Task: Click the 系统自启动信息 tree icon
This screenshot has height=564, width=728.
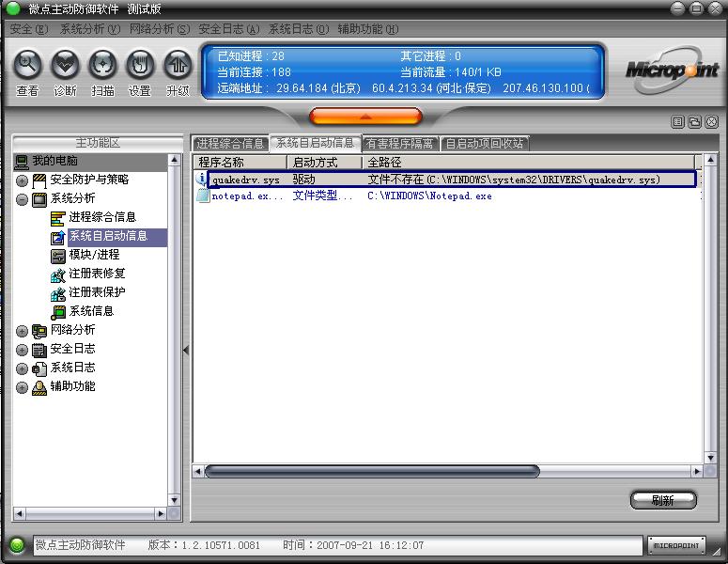Action: [x=57, y=238]
